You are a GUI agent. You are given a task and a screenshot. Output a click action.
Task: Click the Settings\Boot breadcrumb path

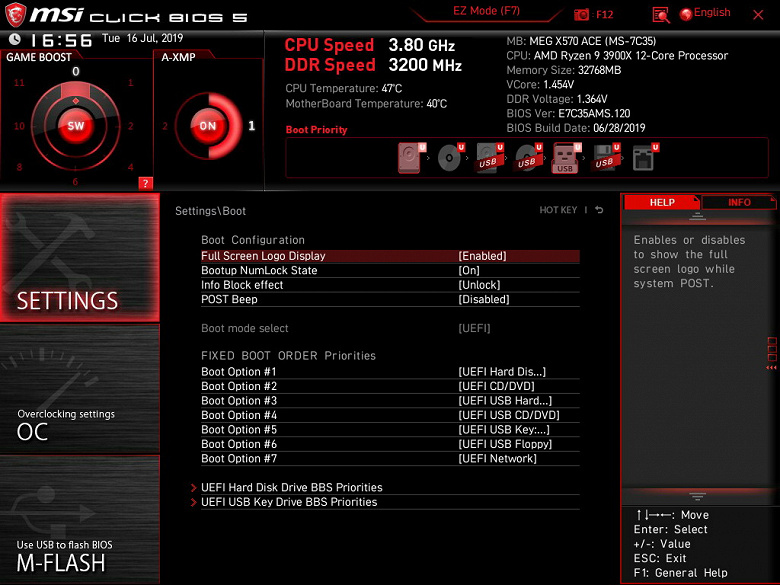210,211
